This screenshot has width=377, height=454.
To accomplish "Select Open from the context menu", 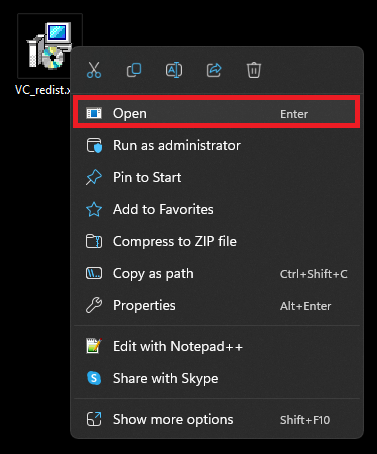I will [216, 113].
